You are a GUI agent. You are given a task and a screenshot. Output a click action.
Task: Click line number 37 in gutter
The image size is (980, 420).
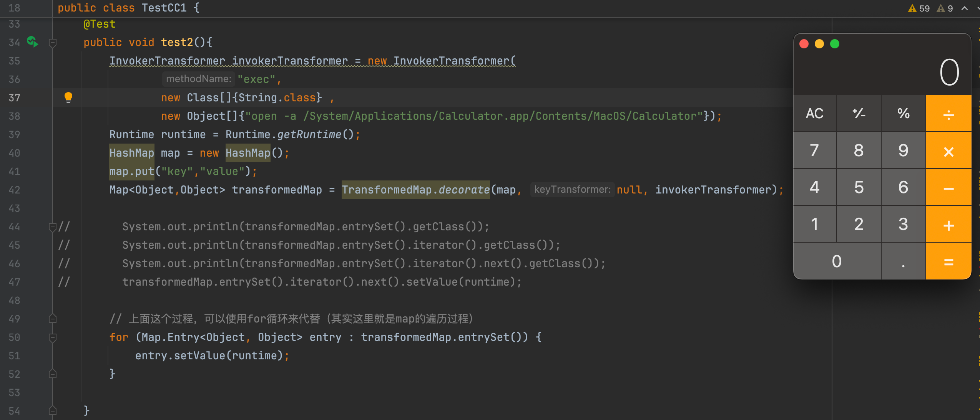tap(14, 98)
